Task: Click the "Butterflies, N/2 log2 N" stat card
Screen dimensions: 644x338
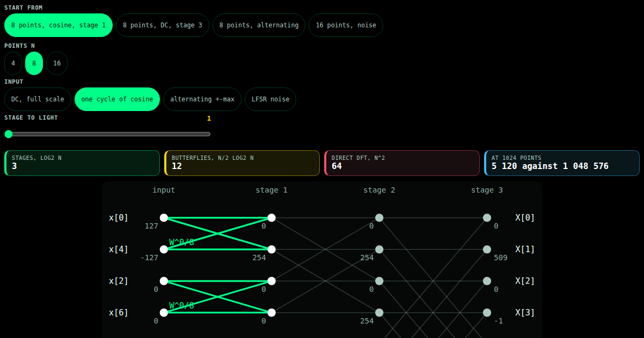Action: click(242, 163)
